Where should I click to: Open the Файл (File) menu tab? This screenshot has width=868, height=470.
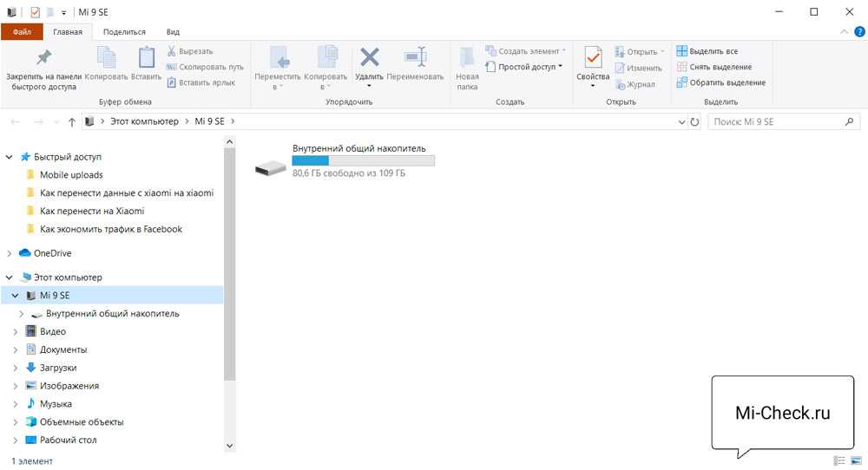click(22, 32)
